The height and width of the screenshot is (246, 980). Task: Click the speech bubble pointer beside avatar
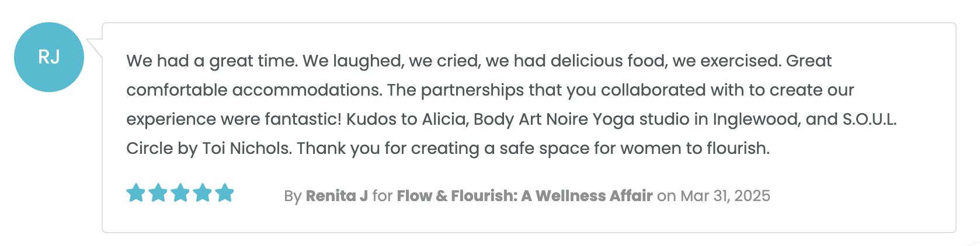tap(95, 48)
